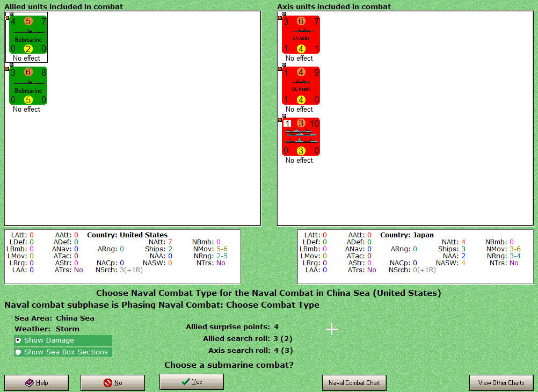Screen dimensions: 538x392
Task: Click yellow circle 2 on first submarine
Action: 28,49
